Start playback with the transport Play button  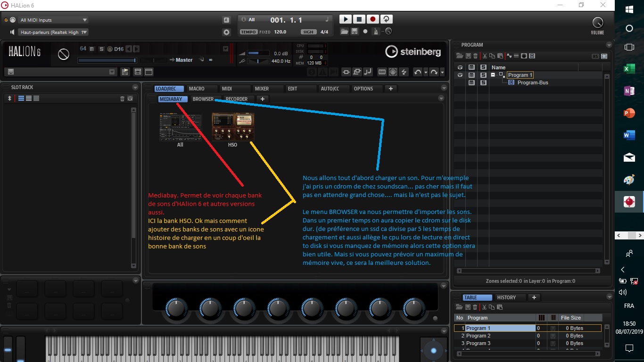346,19
